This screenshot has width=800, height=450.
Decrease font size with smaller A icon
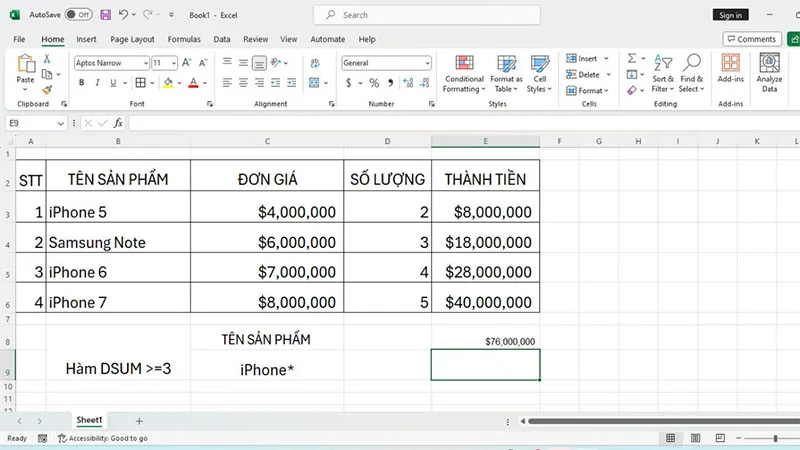tap(203, 63)
